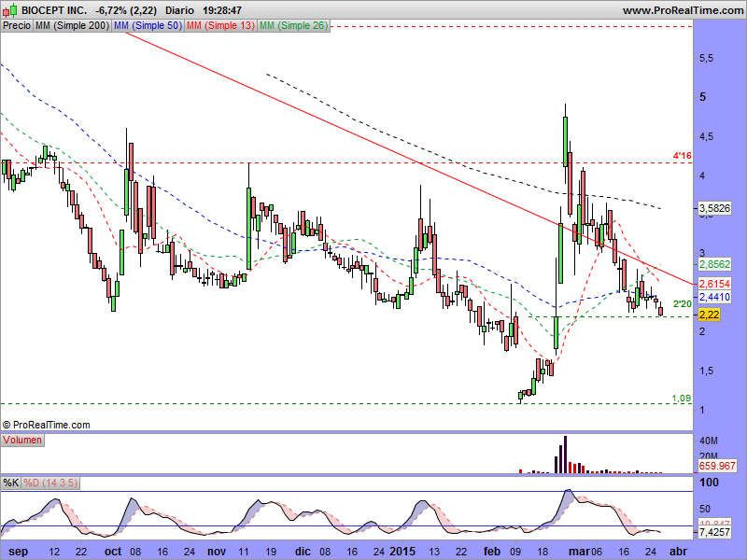This screenshot has height=560, width=747.
Task: Click the © ProRealTime.com copyright text
Action: [46, 425]
